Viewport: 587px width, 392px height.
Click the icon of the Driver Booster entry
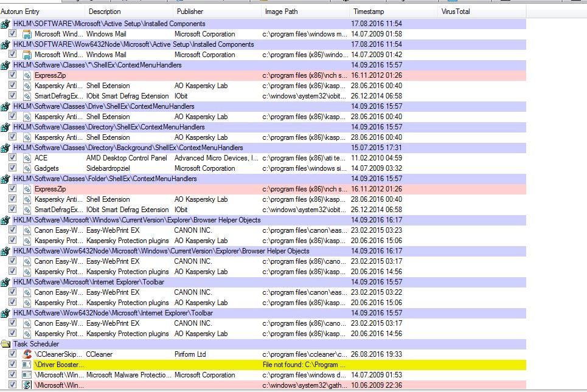coord(27,364)
